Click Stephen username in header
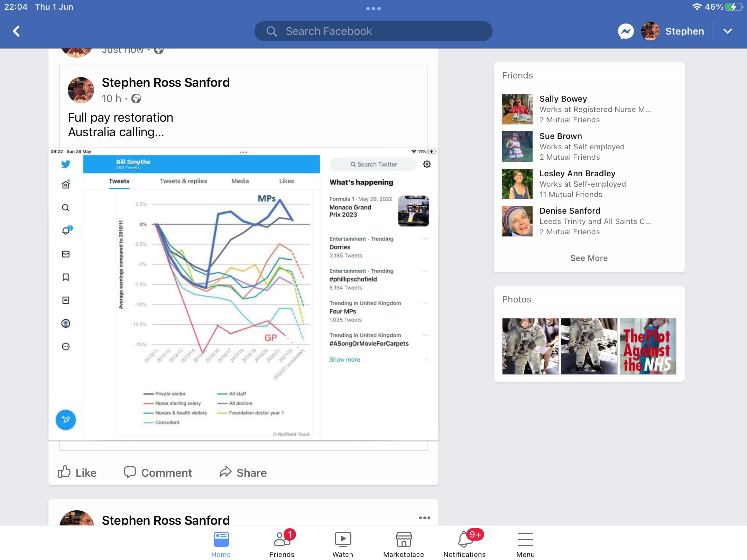The image size is (747, 560). pyautogui.click(x=685, y=31)
